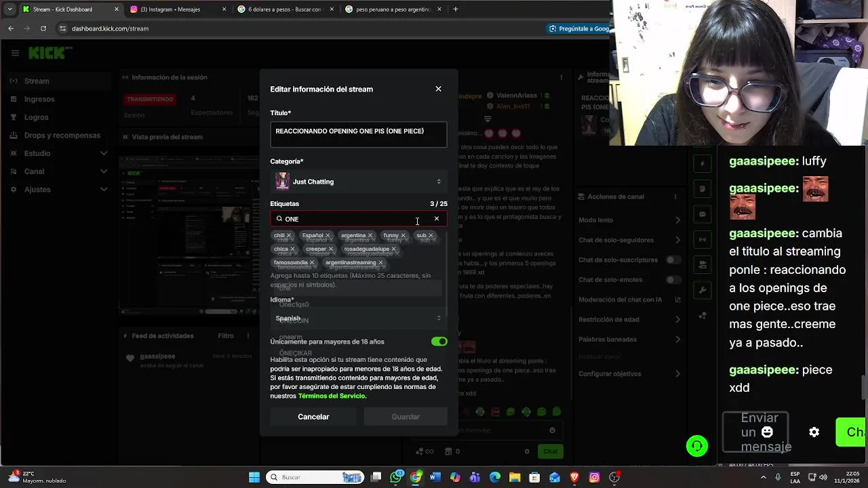The width and height of the screenshot is (868, 488).
Task: Click the Guardar button
Action: 406,417
